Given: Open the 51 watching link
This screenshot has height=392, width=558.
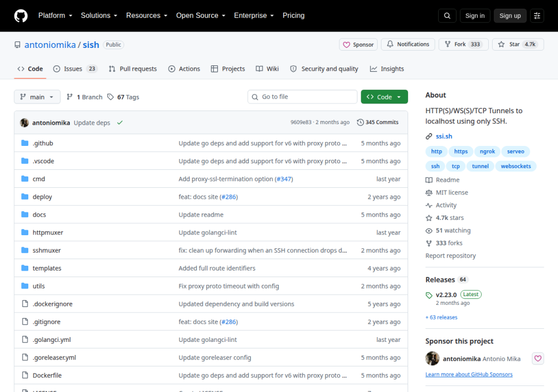Looking at the screenshot, I should pos(448,230).
